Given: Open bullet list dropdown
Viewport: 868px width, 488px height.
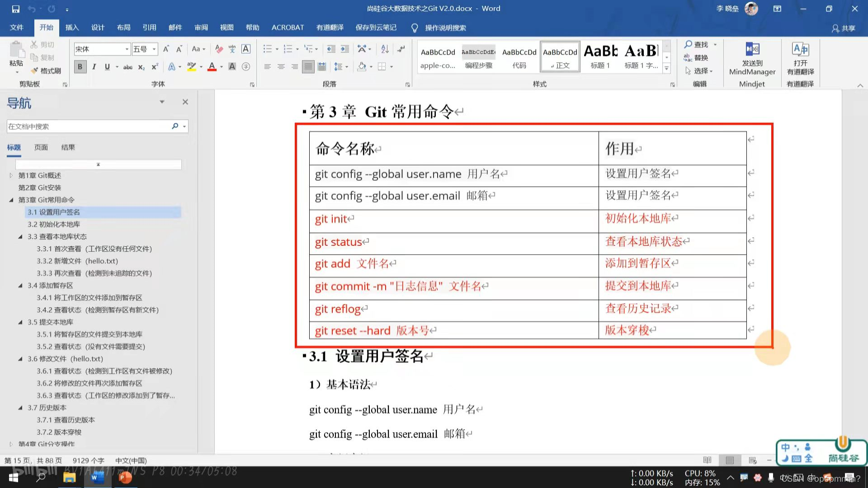Looking at the screenshot, I should point(277,49).
